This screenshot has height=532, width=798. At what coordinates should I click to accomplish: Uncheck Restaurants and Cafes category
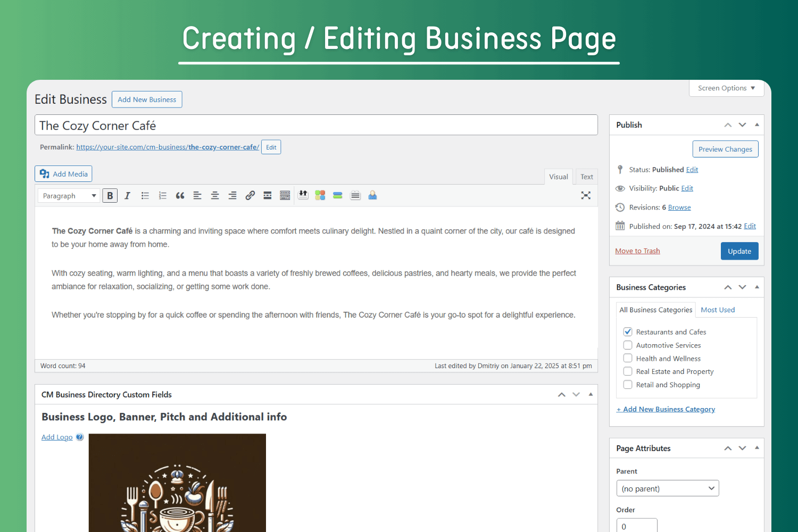click(x=628, y=331)
